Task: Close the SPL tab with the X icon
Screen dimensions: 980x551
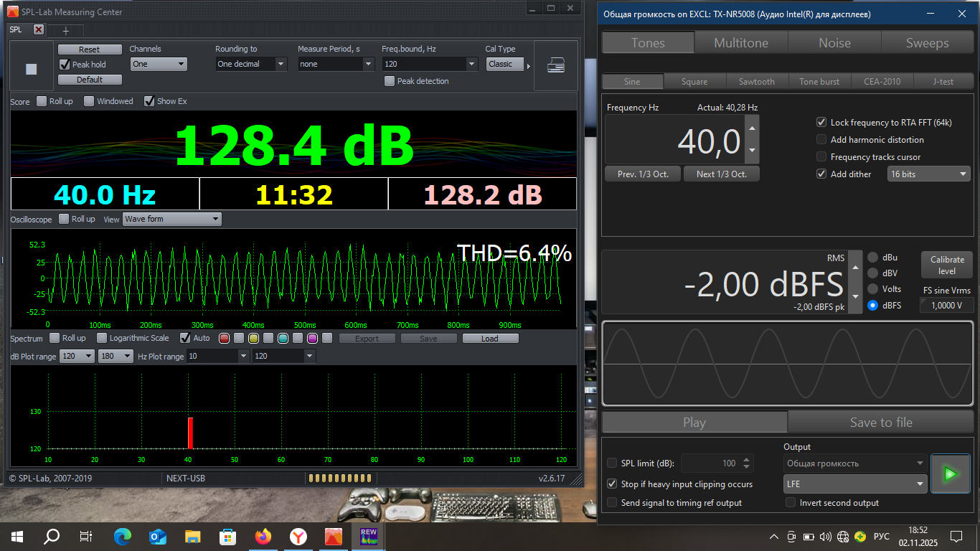Action: (39, 29)
